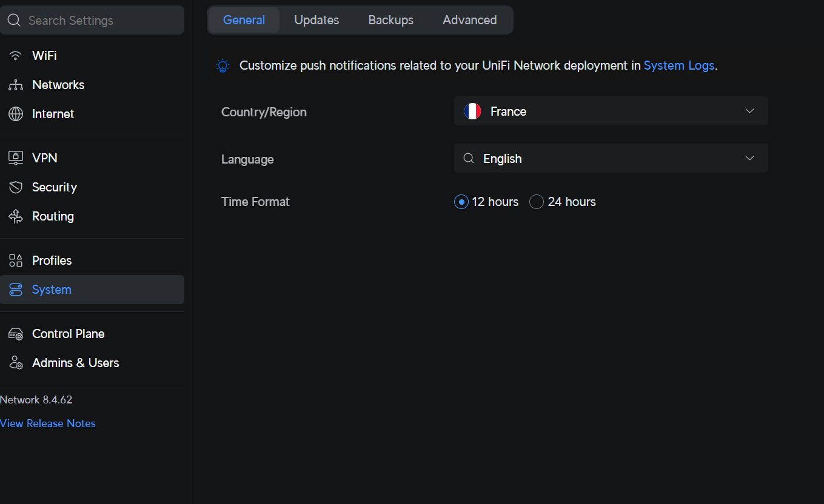Click the Internet globe icon

tap(16, 114)
